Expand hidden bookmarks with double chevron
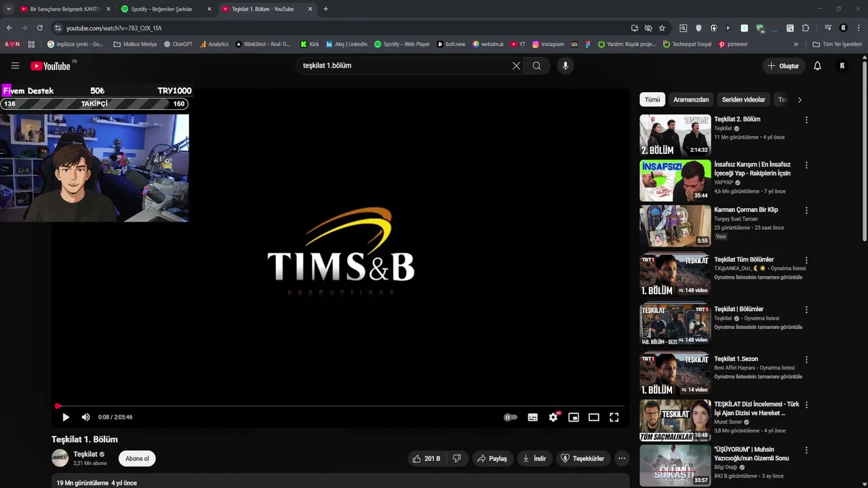 796,44
